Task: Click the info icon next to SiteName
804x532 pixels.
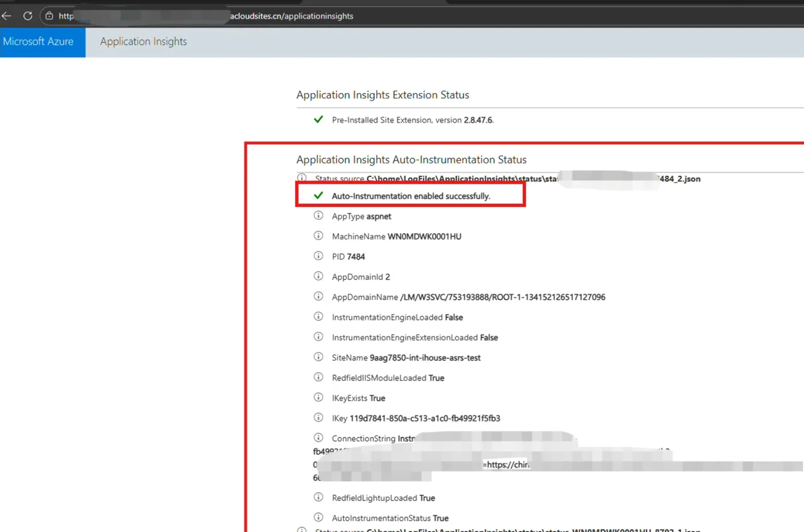Action: (x=318, y=357)
